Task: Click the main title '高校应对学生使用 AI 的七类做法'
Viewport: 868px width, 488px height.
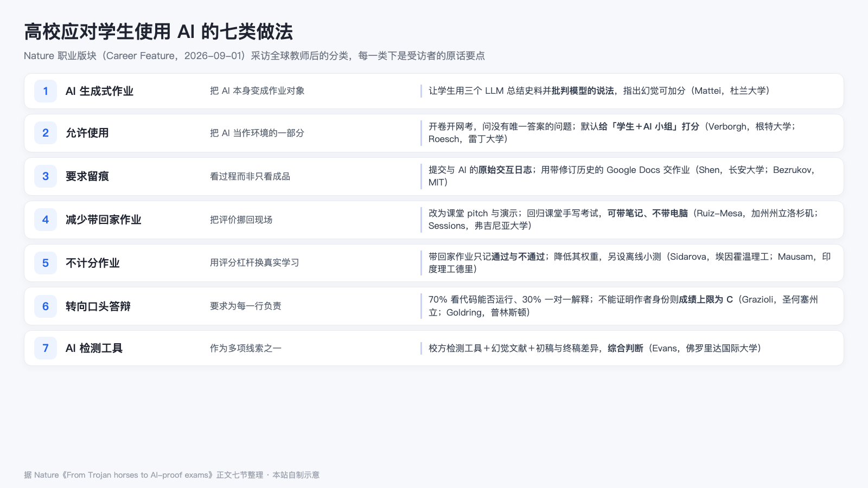Action: 158,32
